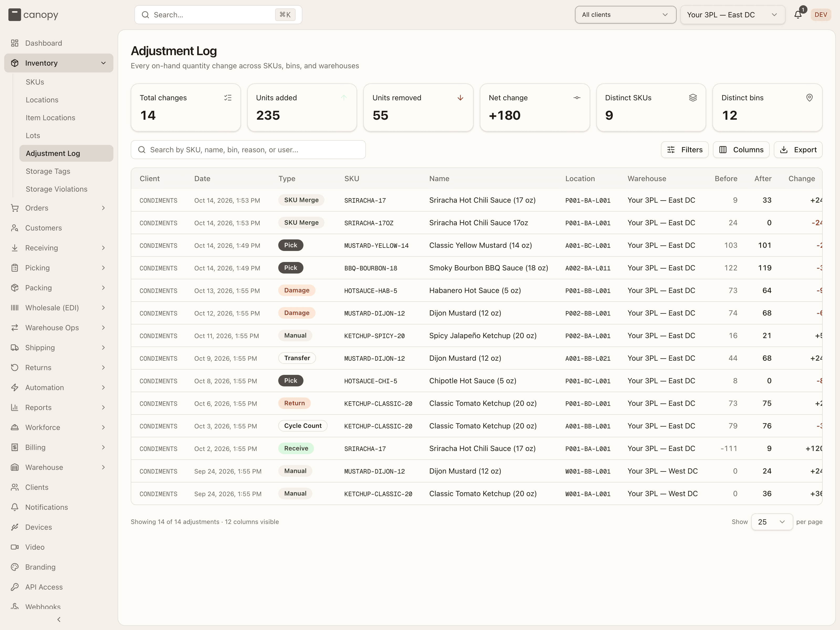Screen dimensions: 840x630
Task: Expand the Receiving menu chevron
Action: pos(103,248)
